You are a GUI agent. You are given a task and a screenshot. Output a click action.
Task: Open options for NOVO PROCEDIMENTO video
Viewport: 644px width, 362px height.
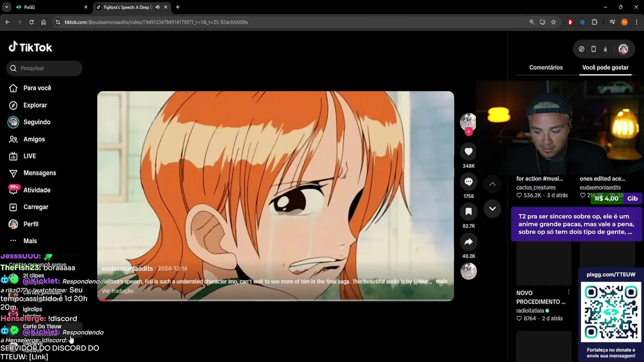(x=569, y=292)
